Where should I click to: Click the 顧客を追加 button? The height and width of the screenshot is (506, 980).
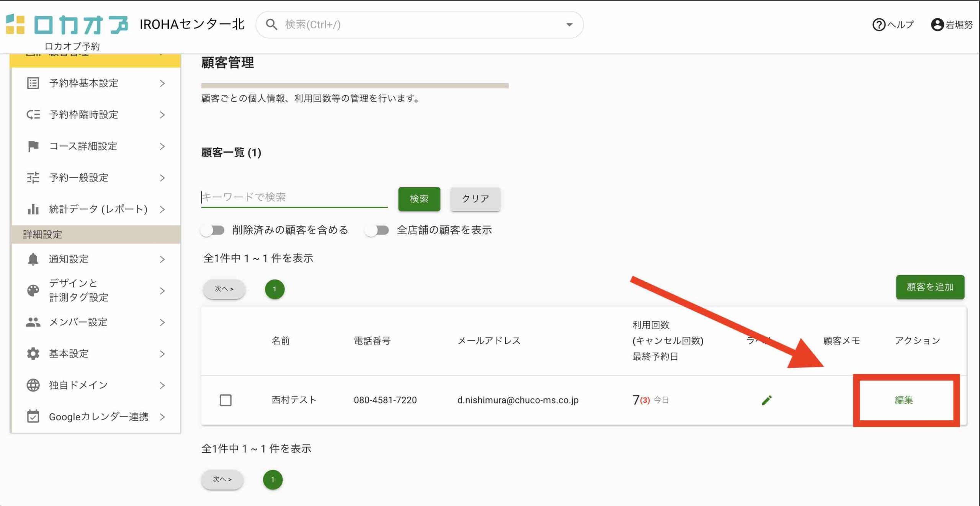[930, 287]
